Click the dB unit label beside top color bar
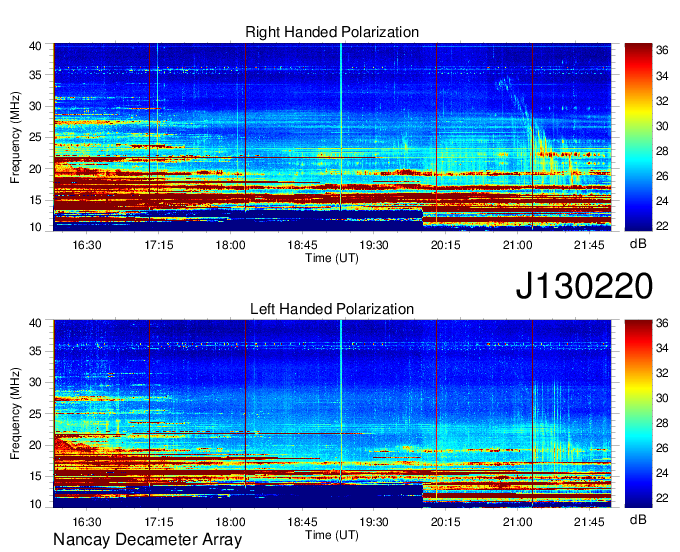The height and width of the screenshot is (552, 680). pos(638,244)
